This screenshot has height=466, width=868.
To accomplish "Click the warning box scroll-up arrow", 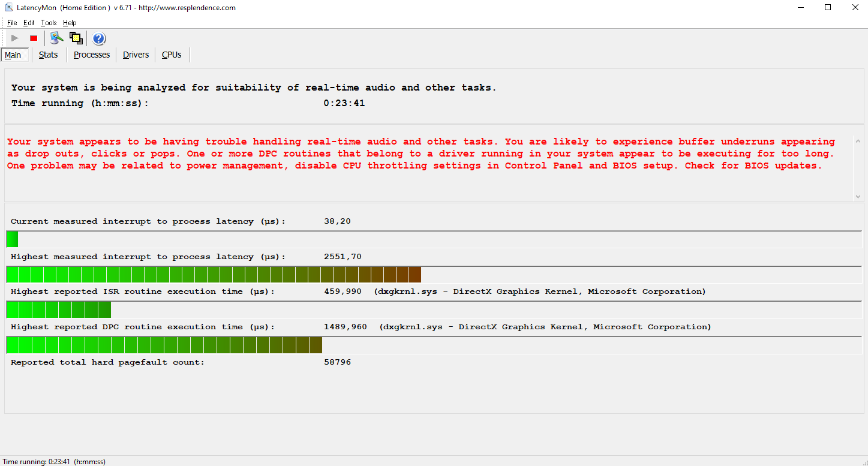I will pos(858,142).
